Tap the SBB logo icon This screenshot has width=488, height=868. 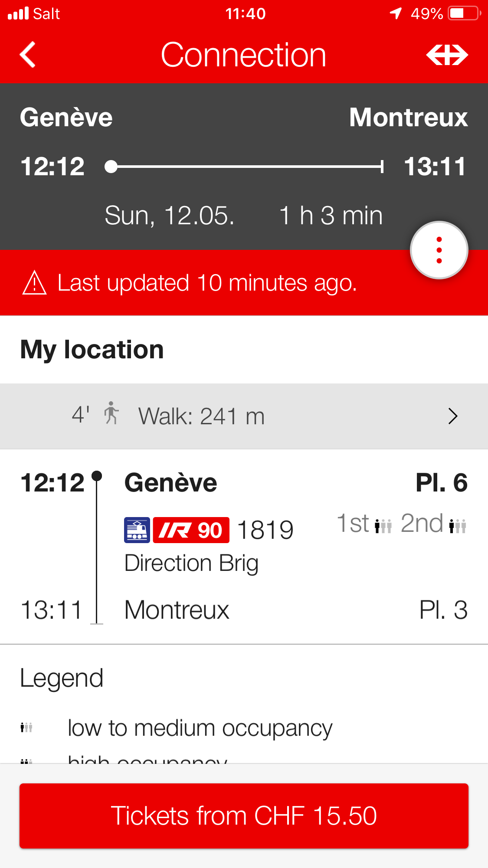pyautogui.click(x=447, y=55)
